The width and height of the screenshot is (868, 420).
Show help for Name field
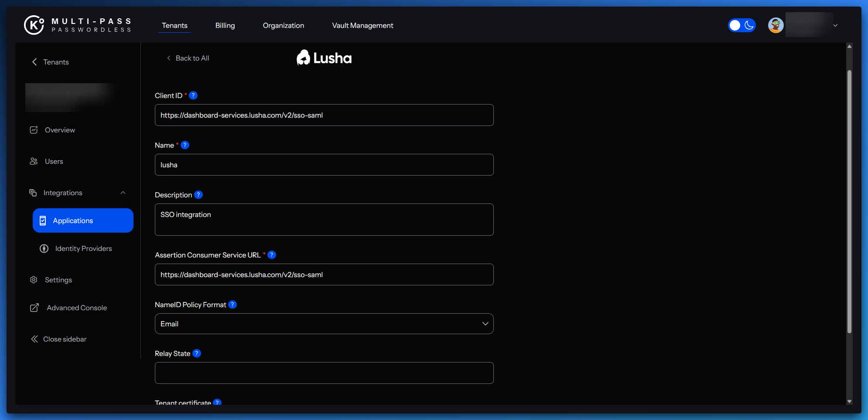(x=185, y=145)
